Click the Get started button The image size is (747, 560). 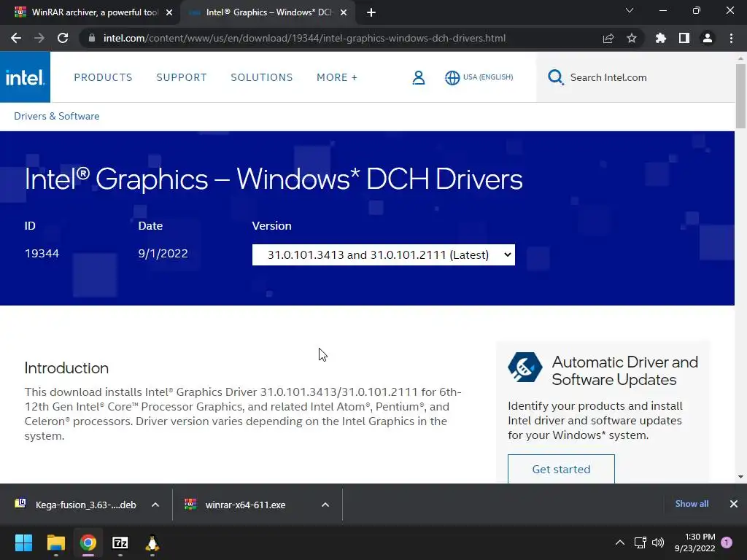point(561,469)
